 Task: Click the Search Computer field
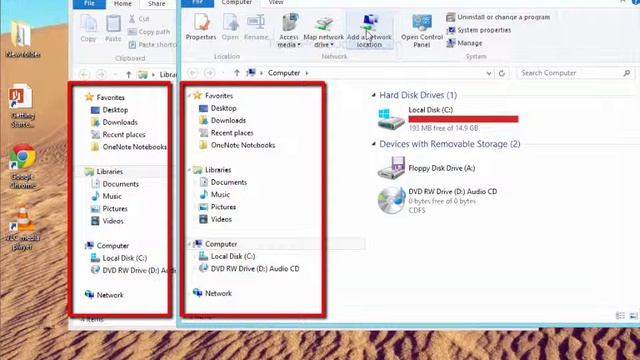(576, 73)
